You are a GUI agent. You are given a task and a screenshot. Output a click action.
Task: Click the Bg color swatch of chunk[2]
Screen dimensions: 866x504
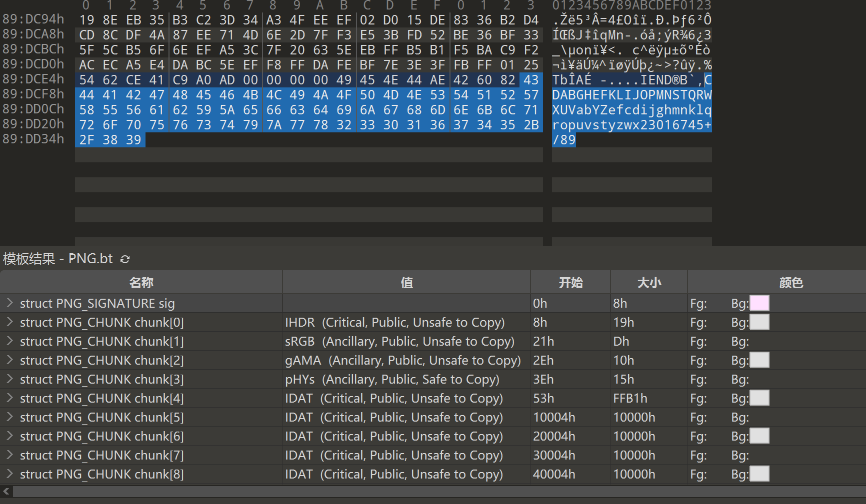point(759,360)
